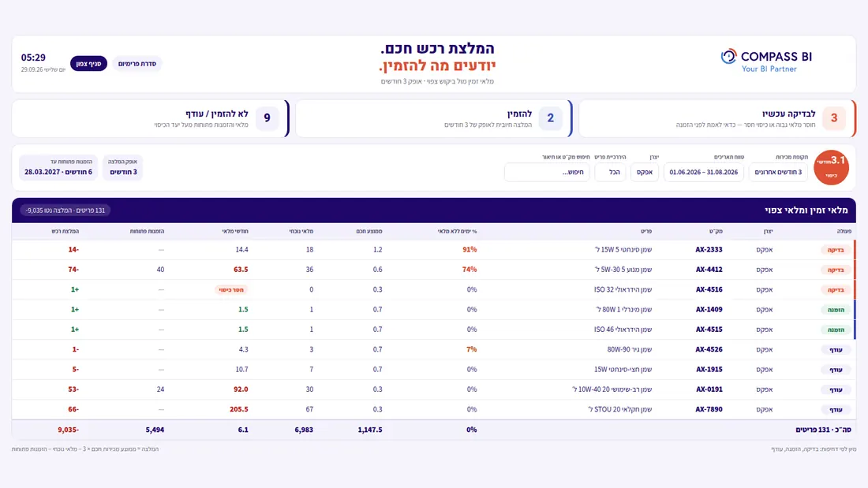Click the בדיקה badge in row AX-4516
Screen dimensions: 868x488
point(836,290)
